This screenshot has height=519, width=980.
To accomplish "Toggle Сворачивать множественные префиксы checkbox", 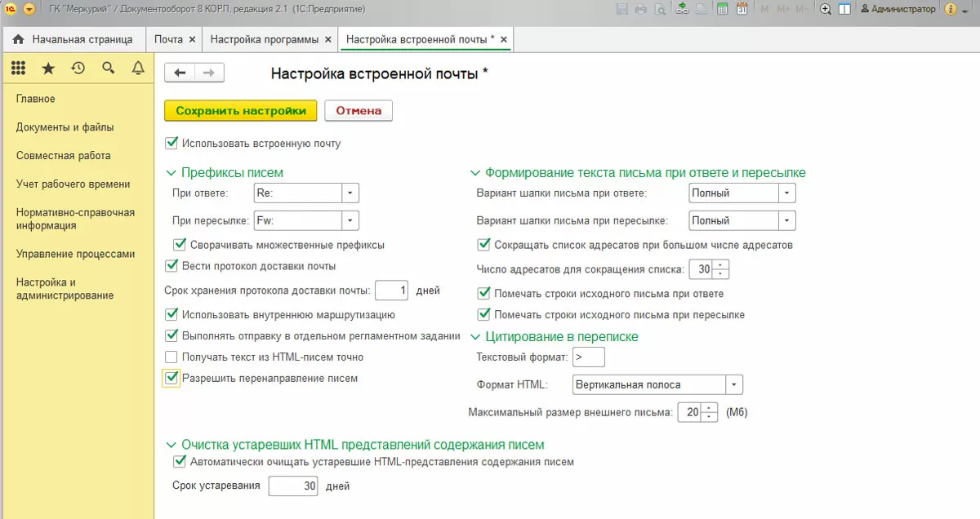I will (180, 244).
